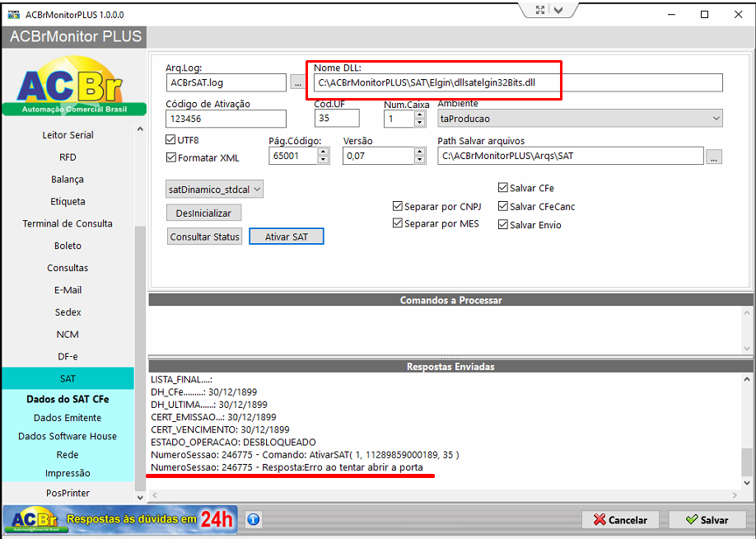This screenshot has width=756, height=539.
Task: Click the sidebar scroll-down arrow
Action: [140, 497]
